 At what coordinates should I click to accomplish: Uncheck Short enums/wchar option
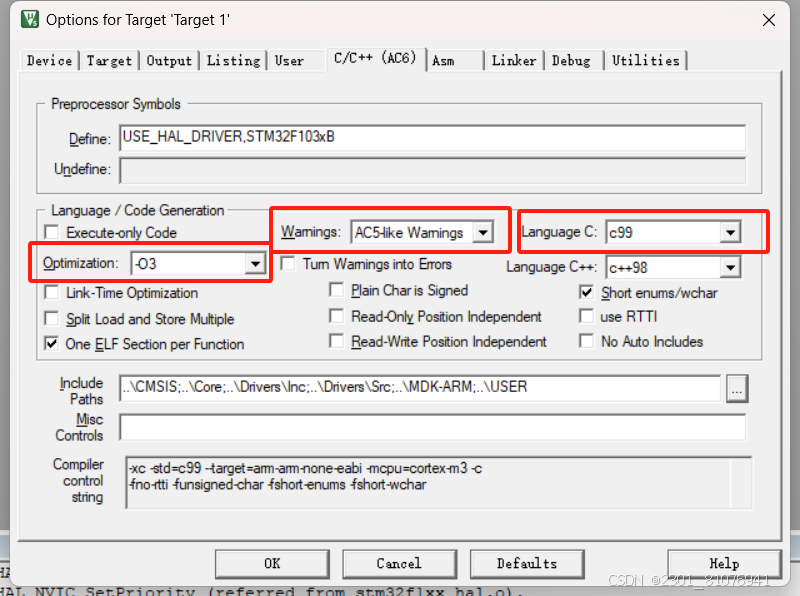point(586,292)
